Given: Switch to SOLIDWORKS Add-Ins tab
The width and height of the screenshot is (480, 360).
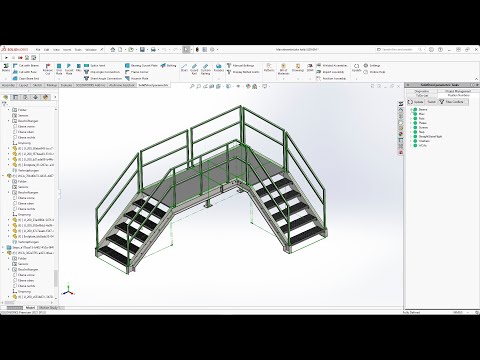Looking at the screenshot, I should pos(90,85).
